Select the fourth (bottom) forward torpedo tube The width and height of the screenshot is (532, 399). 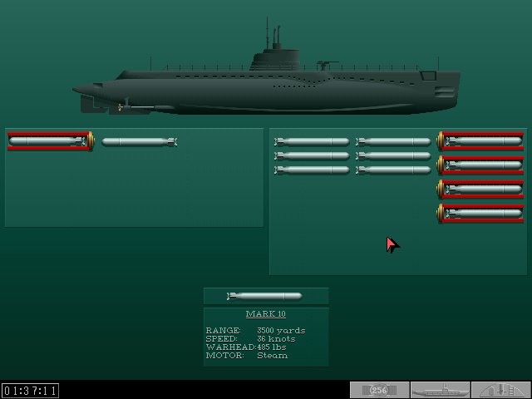pos(480,213)
